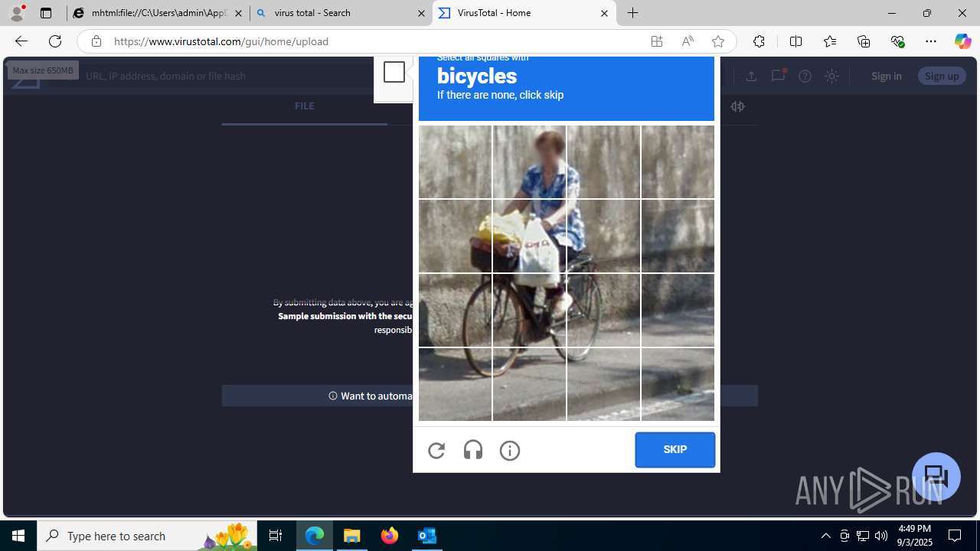Add page to favorites star

click(718, 41)
